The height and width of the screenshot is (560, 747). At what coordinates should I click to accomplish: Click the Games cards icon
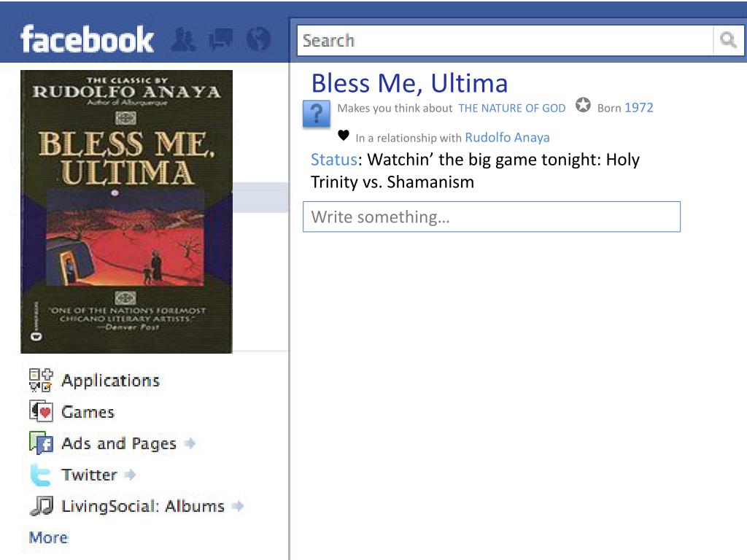coord(41,411)
